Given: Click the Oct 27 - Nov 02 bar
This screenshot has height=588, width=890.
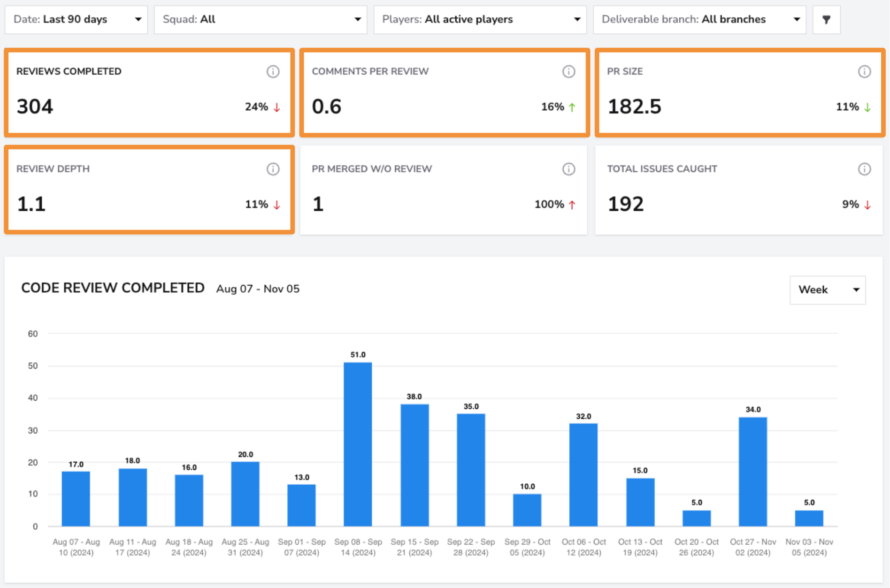Looking at the screenshot, I should [x=753, y=472].
